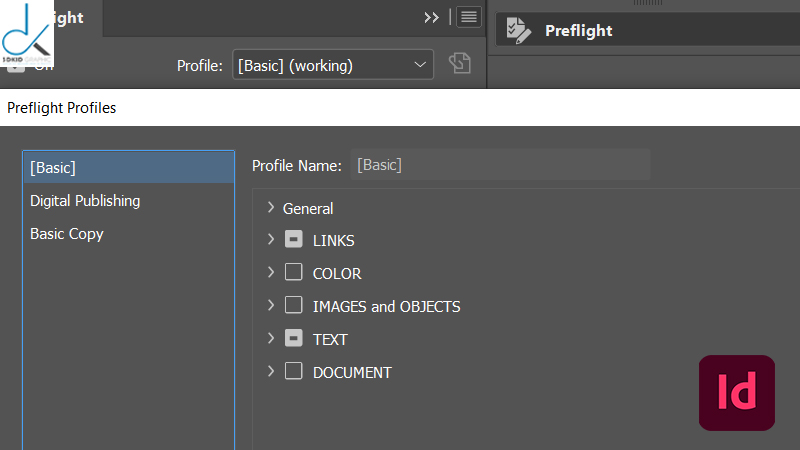Open the Profile dropdown showing [Basic] (working)
The width and height of the screenshot is (800, 450).
[333, 65]
